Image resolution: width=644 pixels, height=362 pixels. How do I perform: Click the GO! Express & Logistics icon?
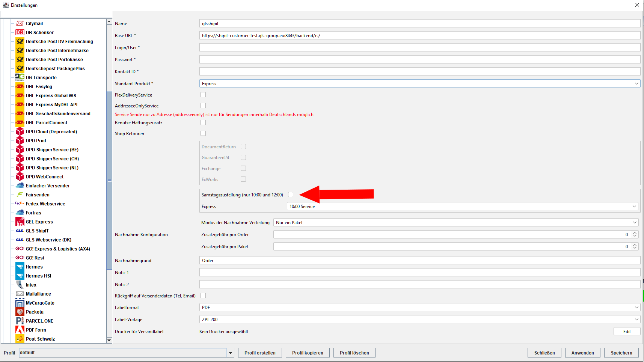point(20,249)
